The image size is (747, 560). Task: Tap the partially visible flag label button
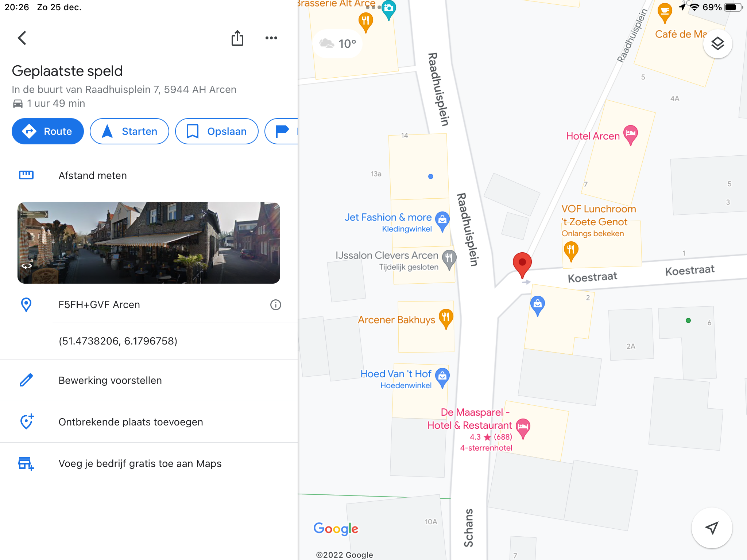[282, 131]
